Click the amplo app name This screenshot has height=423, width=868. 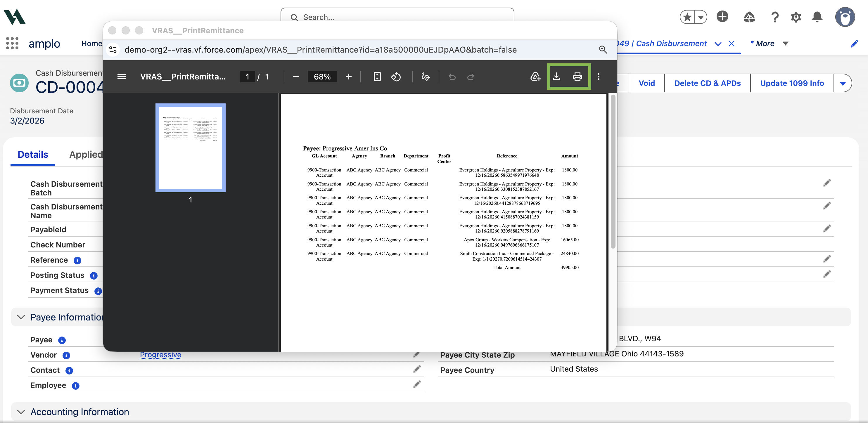coord(44,44)
